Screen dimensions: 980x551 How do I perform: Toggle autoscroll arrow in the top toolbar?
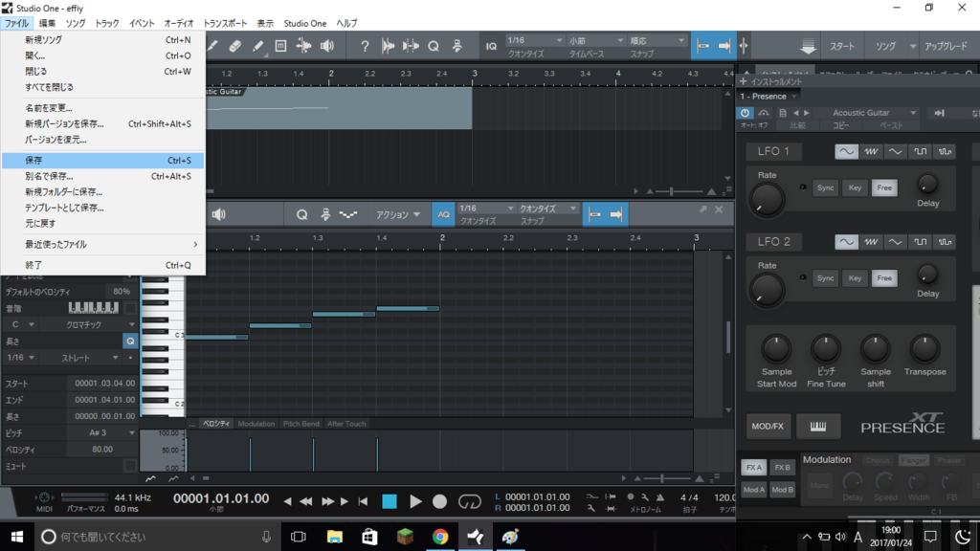(x=724, y=46)
